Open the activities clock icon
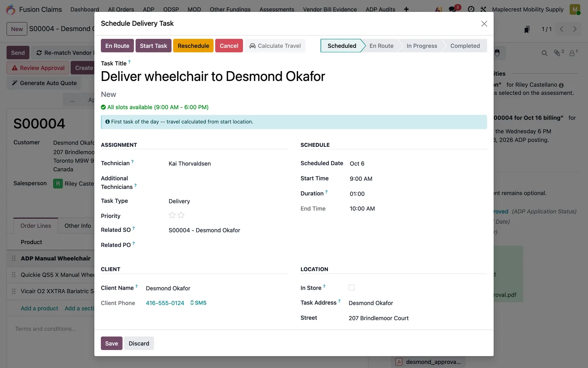 pyautogui.click(x=471, y=9)
